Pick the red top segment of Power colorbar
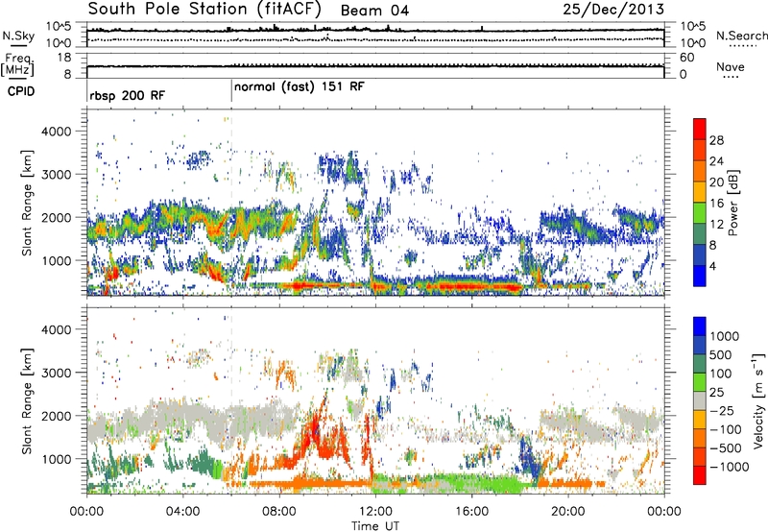 coord(700,130)
